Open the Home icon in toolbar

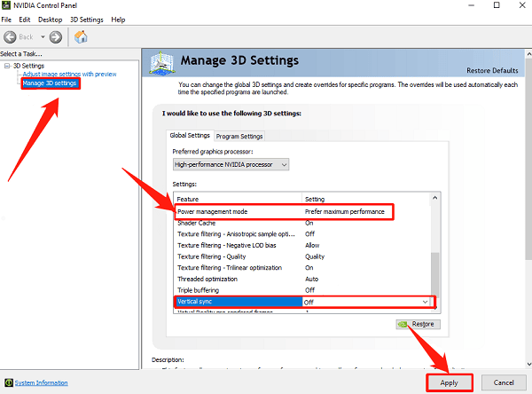[81, 36]
